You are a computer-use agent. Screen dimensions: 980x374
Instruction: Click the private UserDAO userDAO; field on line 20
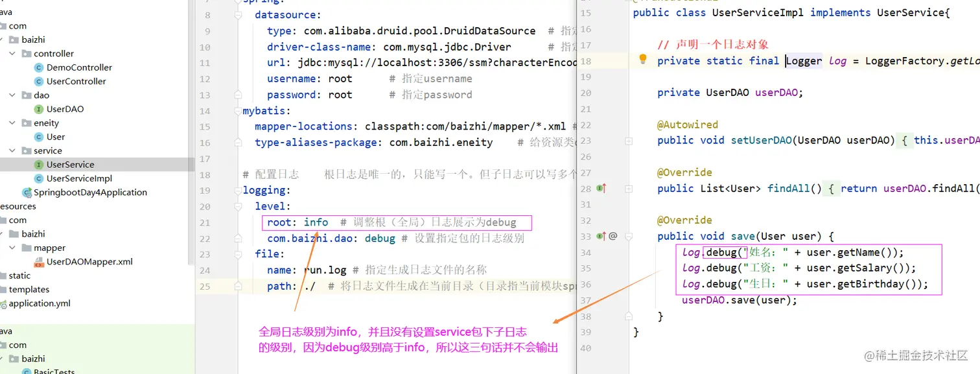730,93
